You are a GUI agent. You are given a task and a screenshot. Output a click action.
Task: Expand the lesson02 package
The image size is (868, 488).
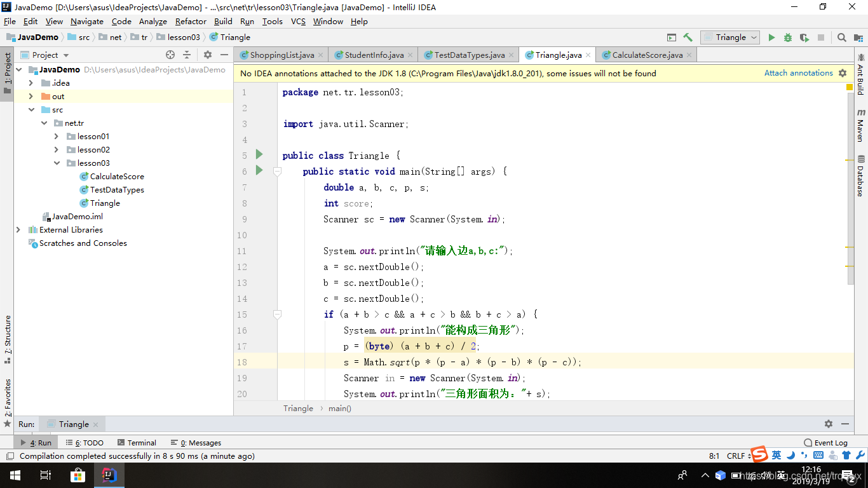point(57,150)
